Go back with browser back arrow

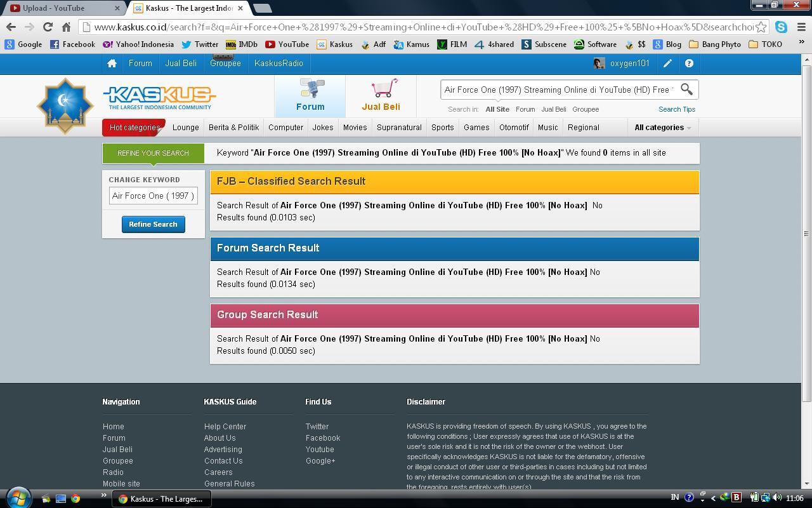[x=11, y=27]
